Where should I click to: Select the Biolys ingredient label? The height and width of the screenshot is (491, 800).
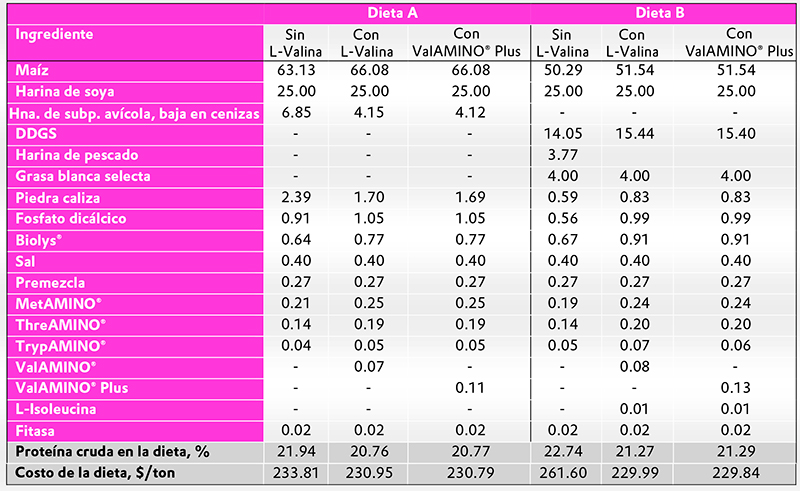(39, 240)
